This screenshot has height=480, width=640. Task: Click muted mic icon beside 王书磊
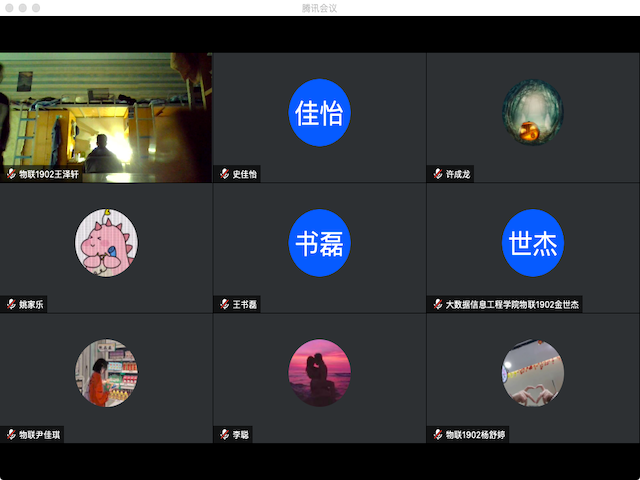click(x=224, y=304)
